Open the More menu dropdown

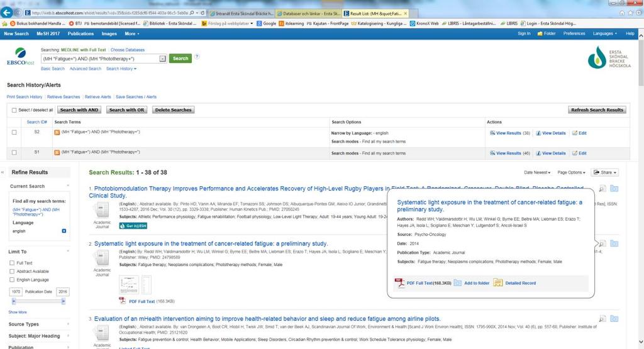pos(132,34)
